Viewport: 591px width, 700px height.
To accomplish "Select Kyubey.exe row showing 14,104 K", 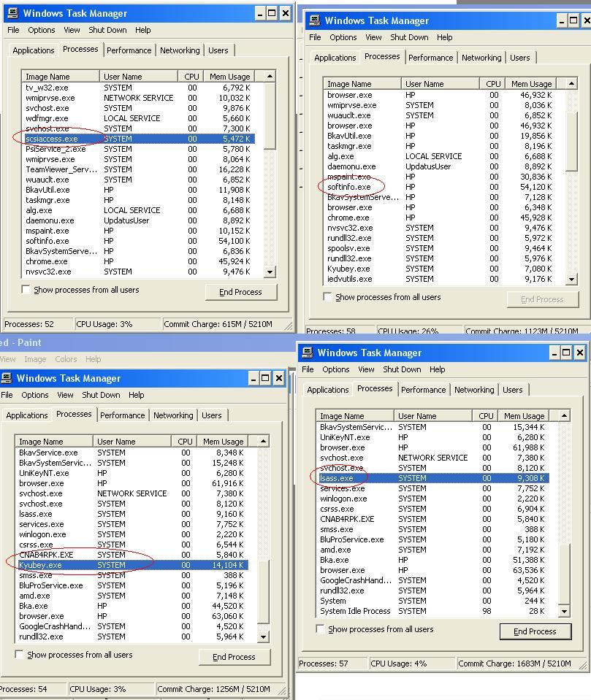I will 131,565.
